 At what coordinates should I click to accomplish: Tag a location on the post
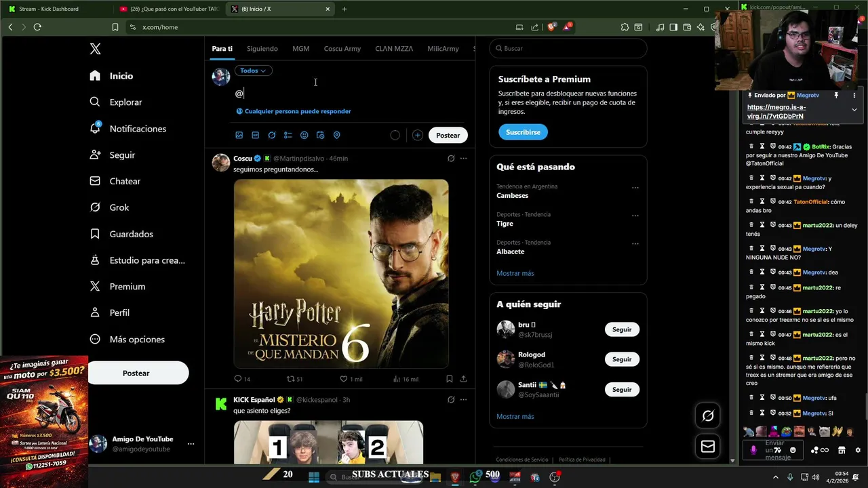tap(337, 136)
